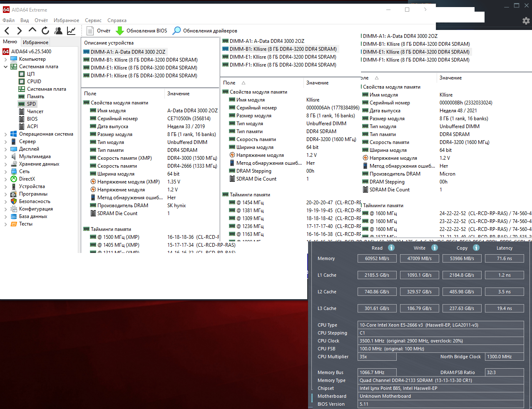Select the ЦП tree item
Viewport: 532px width, 409px height.
27,74
